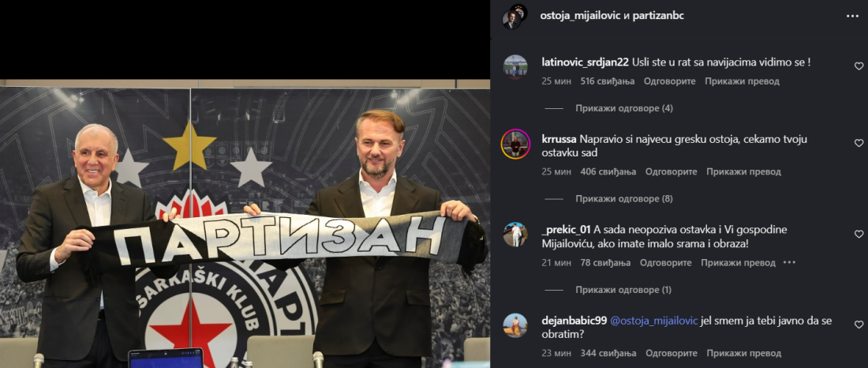This screenshot has height=368, width=868.
Task: Expand the 8 replies under krrussa
Action: 624,198
